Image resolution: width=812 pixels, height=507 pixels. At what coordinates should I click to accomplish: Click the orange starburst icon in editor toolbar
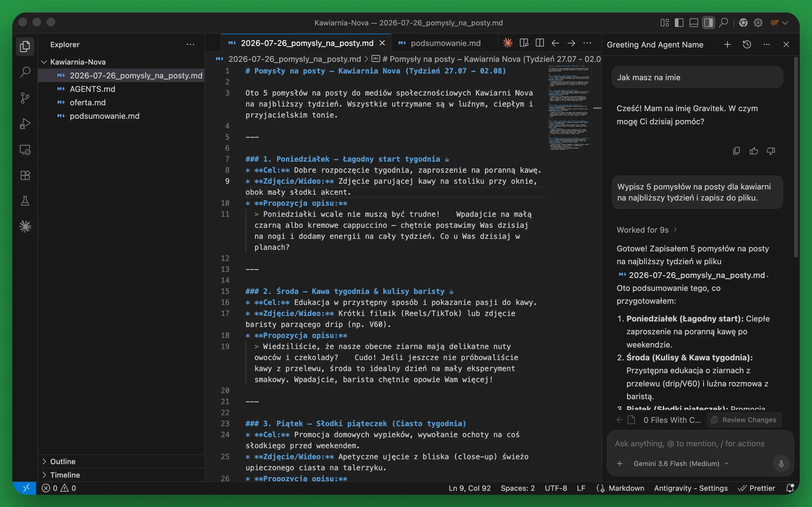[508, 43]
